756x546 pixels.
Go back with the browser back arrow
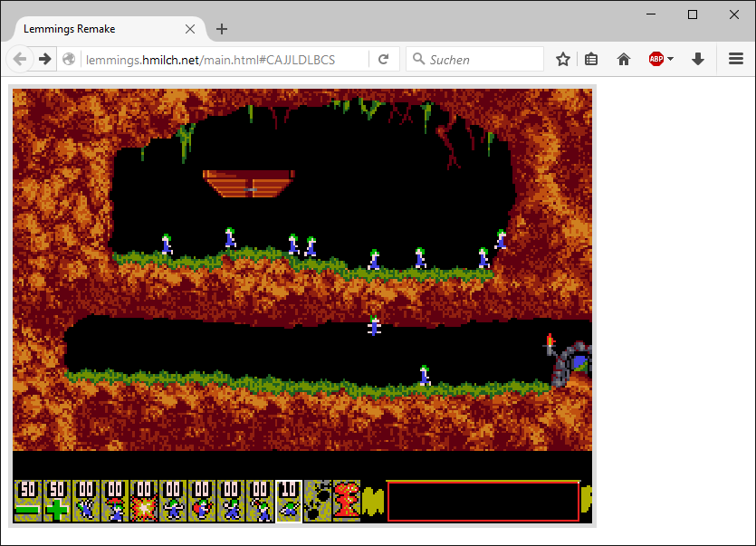point(20,60)
